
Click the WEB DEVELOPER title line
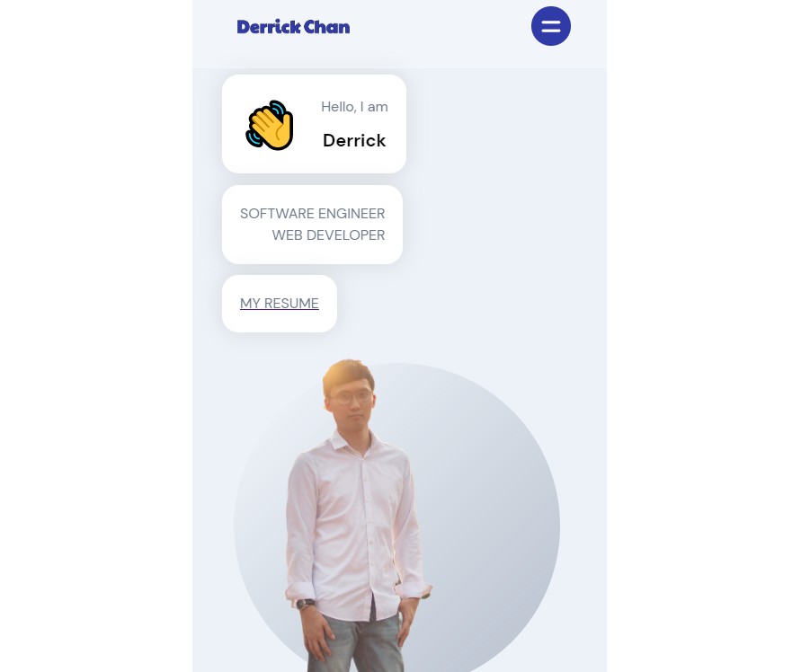click(x=328, y=235)
